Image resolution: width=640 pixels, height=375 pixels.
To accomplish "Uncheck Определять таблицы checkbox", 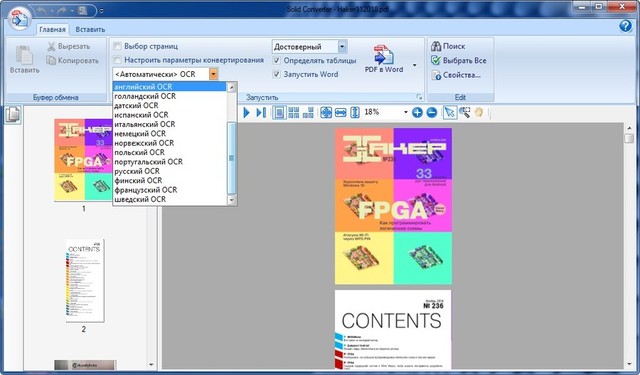I will (276, 60).
